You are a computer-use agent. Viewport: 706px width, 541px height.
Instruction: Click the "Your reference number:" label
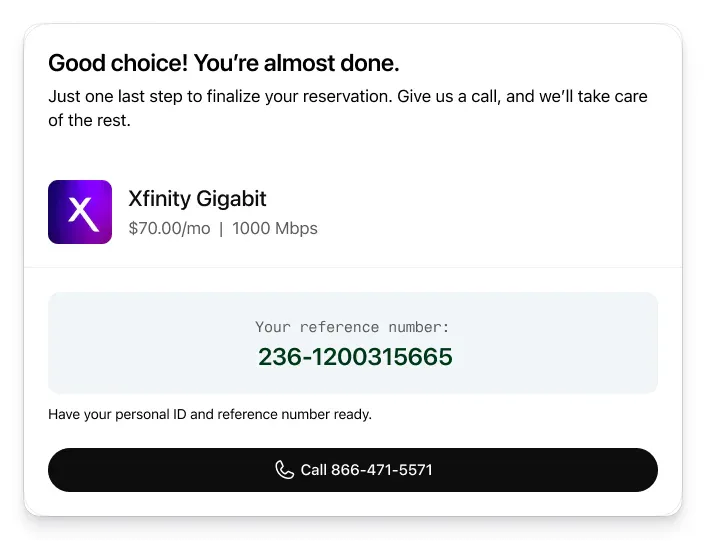(x=352, y=327)
